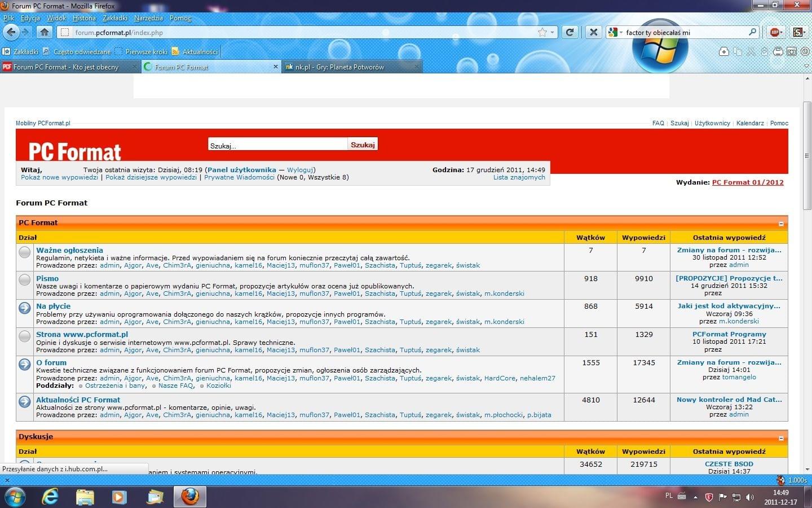The image size is (812, 508).
Task: Open Windows Explorer folder on taskbar
Action: pos(85,497)
